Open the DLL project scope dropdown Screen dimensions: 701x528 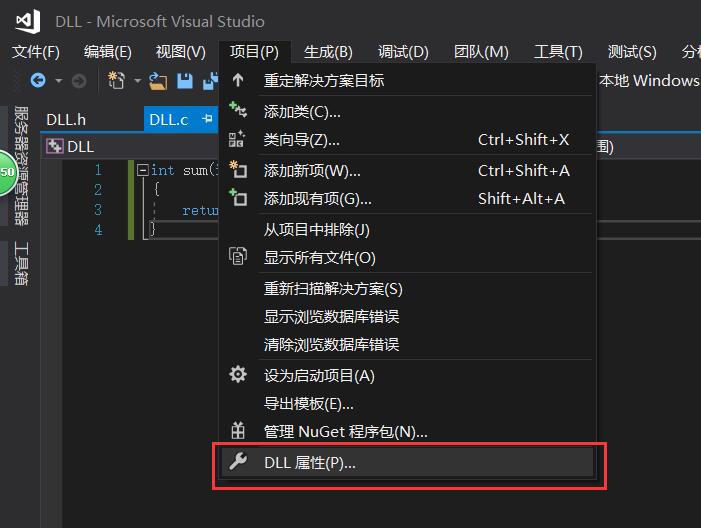pyautogui.click(x=132, y=147)
